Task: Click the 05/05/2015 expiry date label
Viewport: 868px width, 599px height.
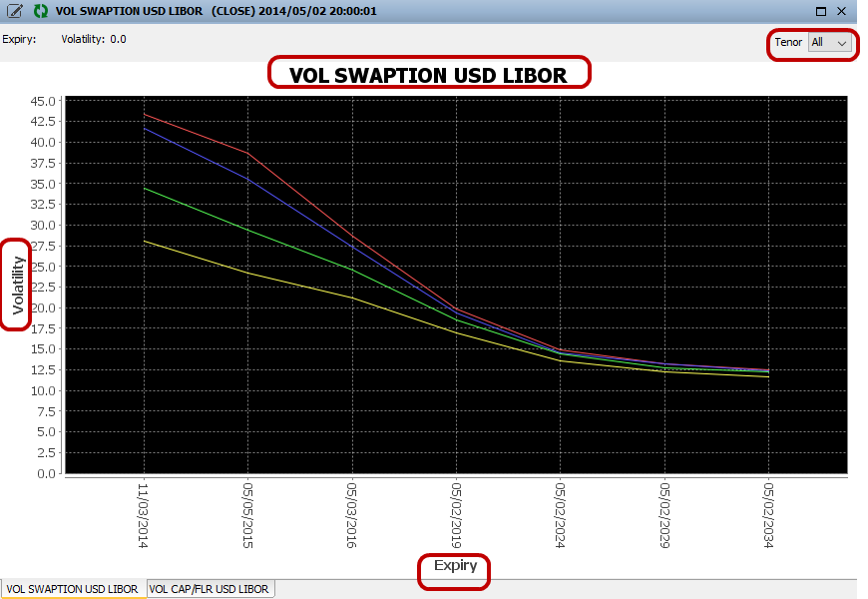Action: [x=248, y=515]
